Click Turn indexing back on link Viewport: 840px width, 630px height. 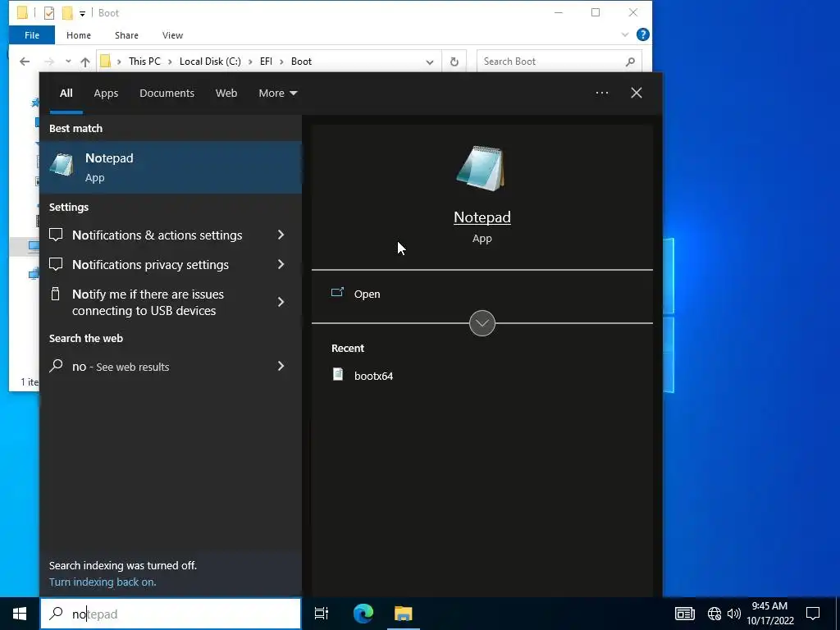click(x=103, y=582)
